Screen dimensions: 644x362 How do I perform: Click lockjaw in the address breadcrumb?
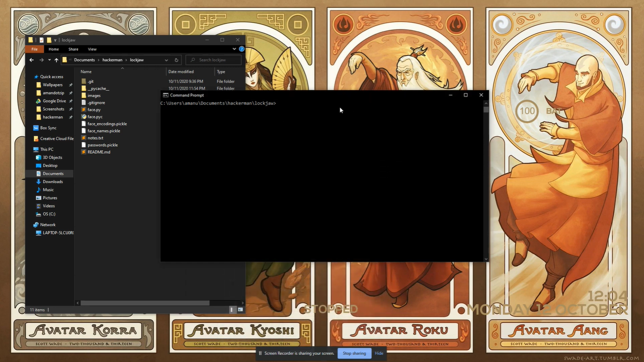[137, 60]
